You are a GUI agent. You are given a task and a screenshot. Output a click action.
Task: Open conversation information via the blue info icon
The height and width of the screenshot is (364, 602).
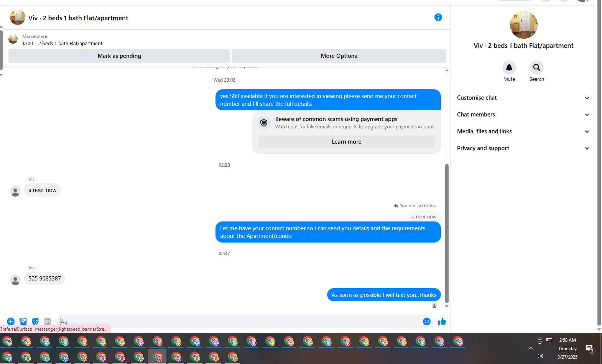(438, 17)
